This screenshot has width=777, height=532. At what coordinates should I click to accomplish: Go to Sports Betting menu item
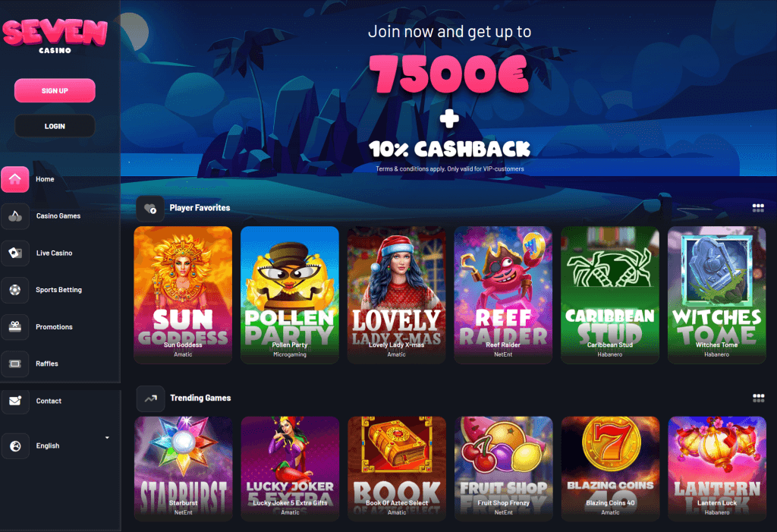[58, 290]
